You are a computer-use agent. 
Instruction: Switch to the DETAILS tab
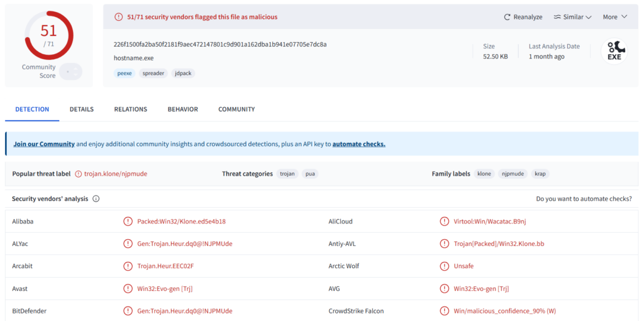[x=82, y=110]
